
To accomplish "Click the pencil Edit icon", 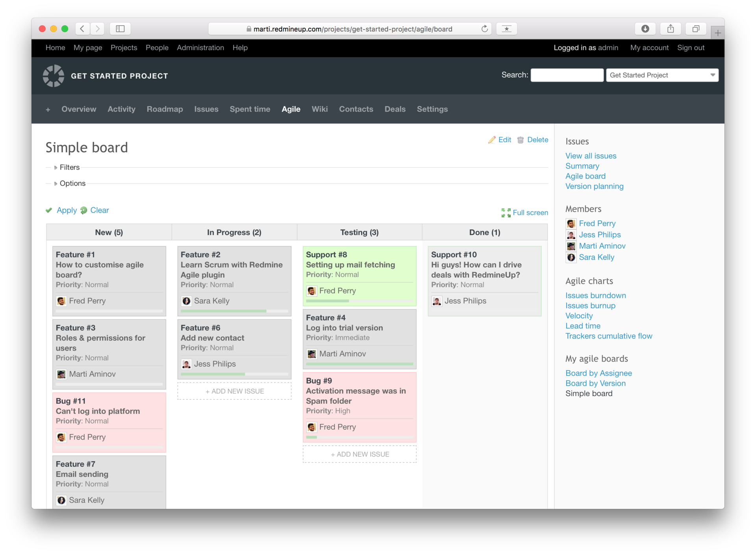I will coord(492,140).
